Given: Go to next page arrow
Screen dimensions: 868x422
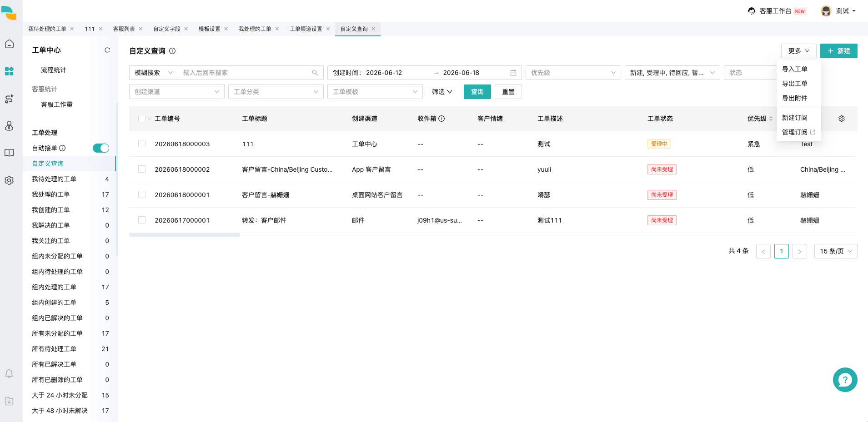Looking at the screenshot, I should pyautogui.click(x=800, y=251).
